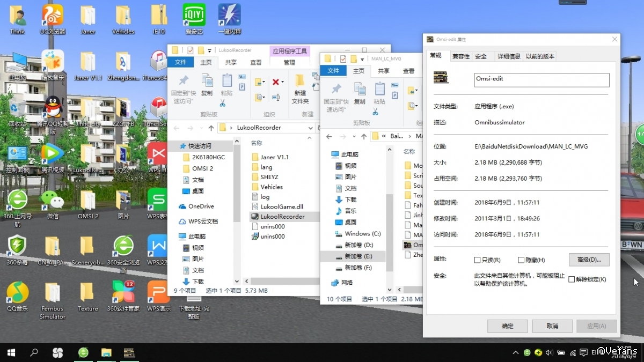644x362 pixels.
Task: Tick the 解除锁定(K) unblock checkbox
Action: click(x=572, y=279)
